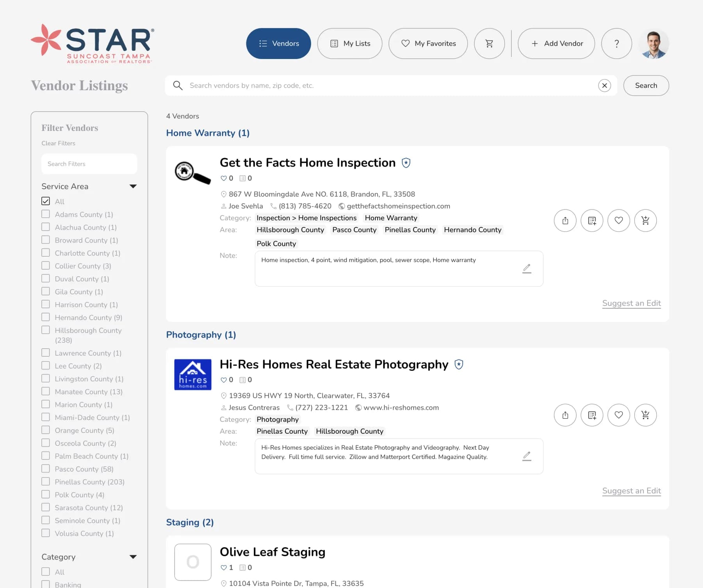Screen dimensions: 703x588
Task: Check the All category checkbox
Action: click(x=46, y=572)
